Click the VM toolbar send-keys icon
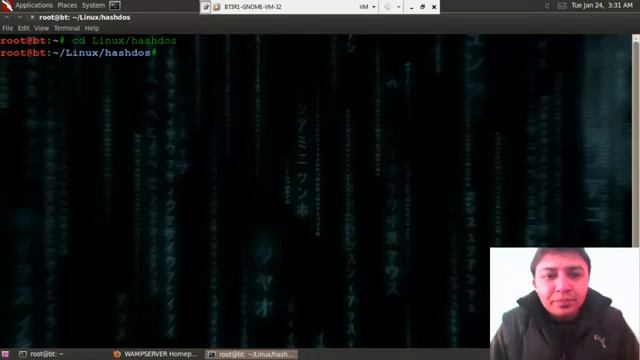The height and width of the screenshot is (360, 640). tap(388, 7)
